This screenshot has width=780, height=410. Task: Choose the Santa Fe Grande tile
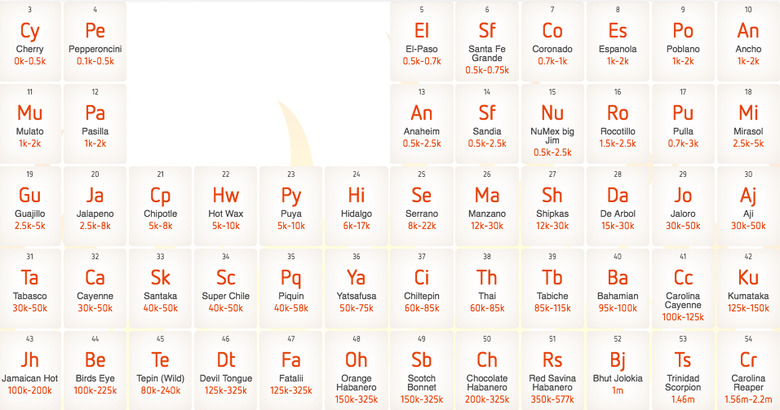[x=487, y=40]
